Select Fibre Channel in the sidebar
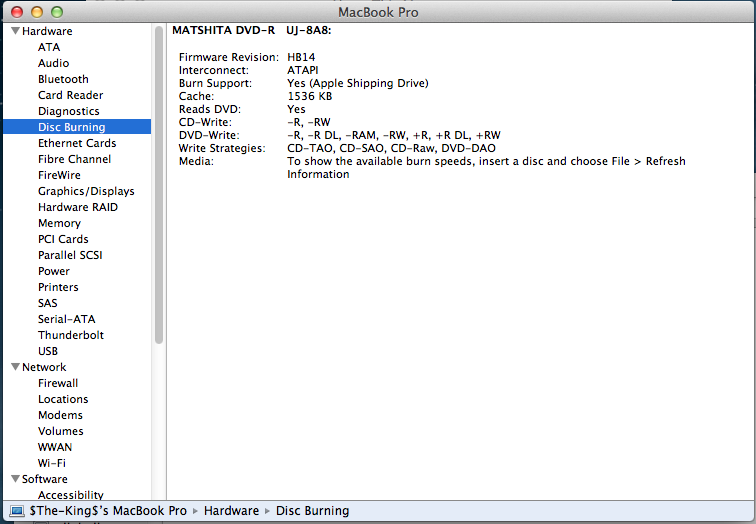This screenshot has height=524, width=756. (x=74, y=159)
